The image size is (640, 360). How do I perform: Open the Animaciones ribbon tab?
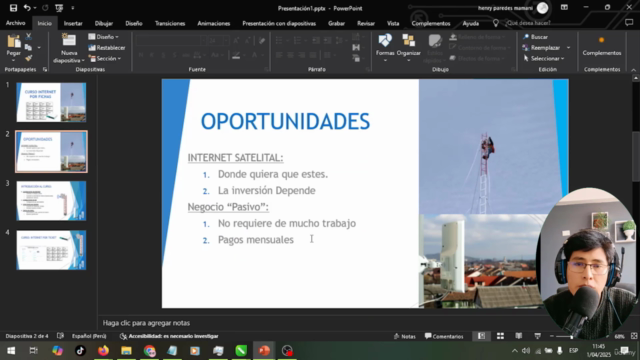coord(213,23)
